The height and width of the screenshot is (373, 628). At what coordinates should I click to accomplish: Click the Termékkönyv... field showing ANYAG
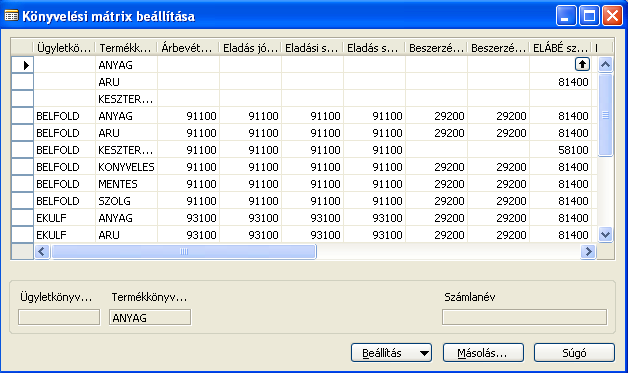(150, 317)
